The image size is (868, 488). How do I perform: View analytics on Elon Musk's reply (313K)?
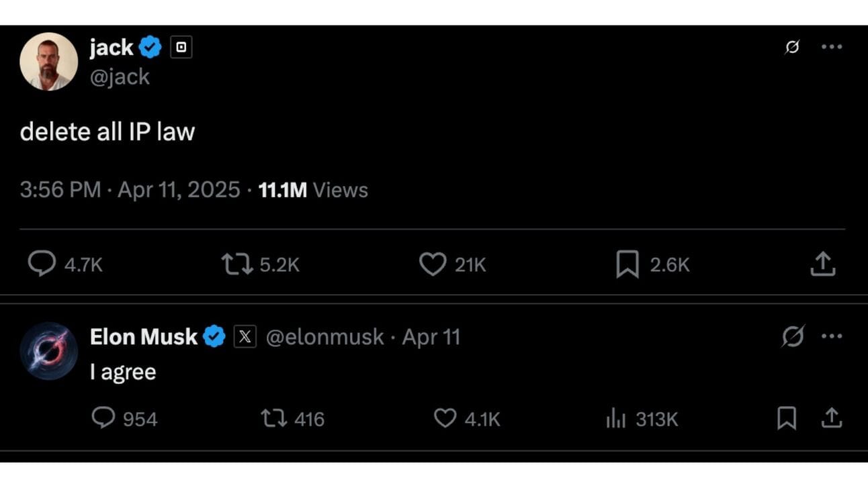point(615,419)
